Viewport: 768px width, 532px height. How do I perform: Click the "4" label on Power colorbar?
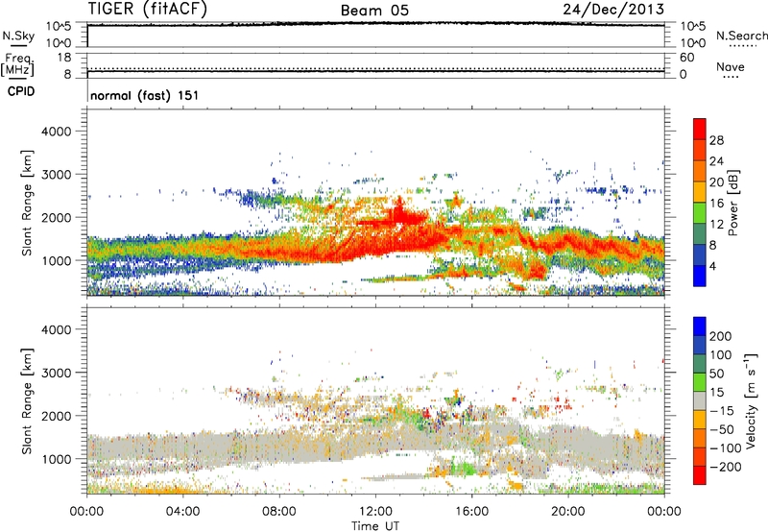pyautogui.click(x=713, y=266)
